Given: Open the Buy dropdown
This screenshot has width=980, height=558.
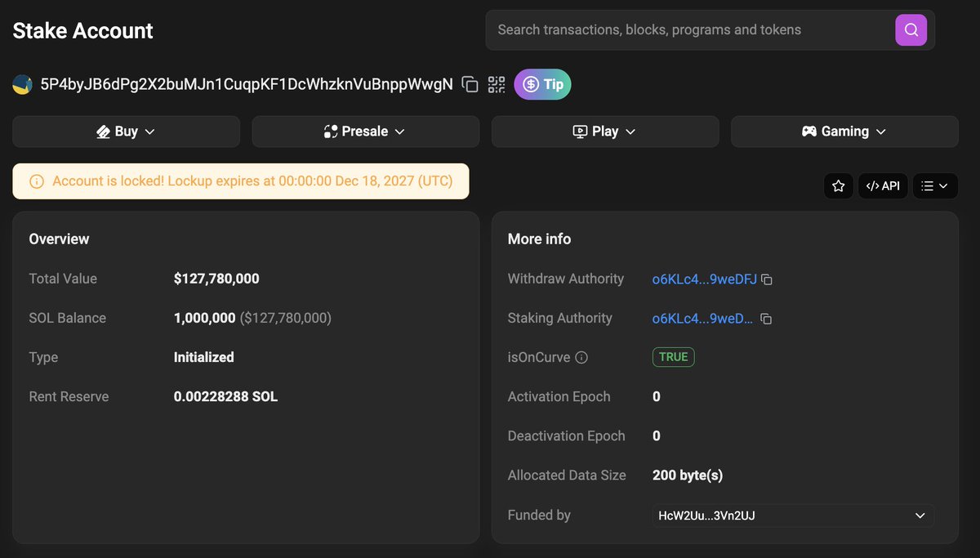Looking at the screenshot, I should pos(126,131).
